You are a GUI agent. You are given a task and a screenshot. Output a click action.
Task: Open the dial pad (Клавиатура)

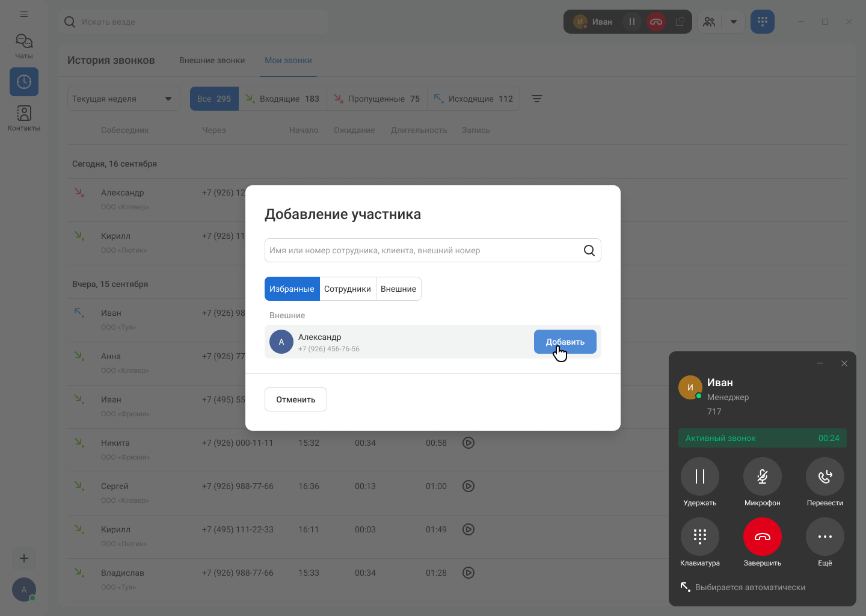coord(700,537)
